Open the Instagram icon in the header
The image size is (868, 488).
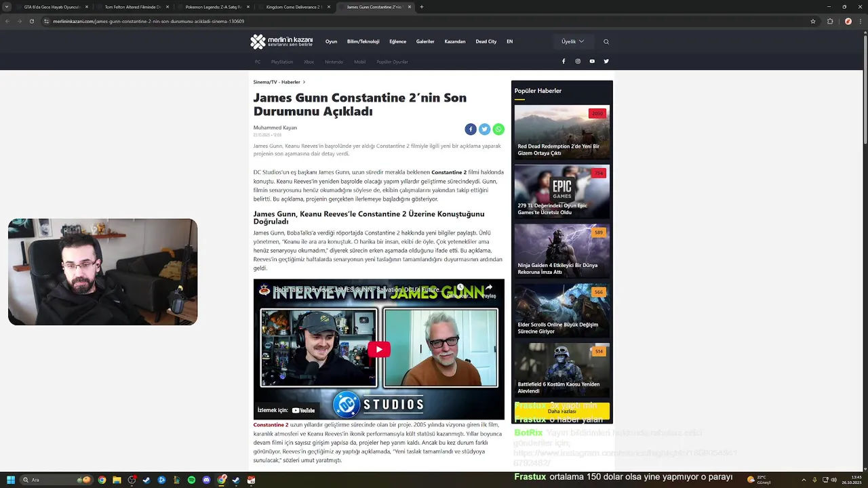click(578, 61)
